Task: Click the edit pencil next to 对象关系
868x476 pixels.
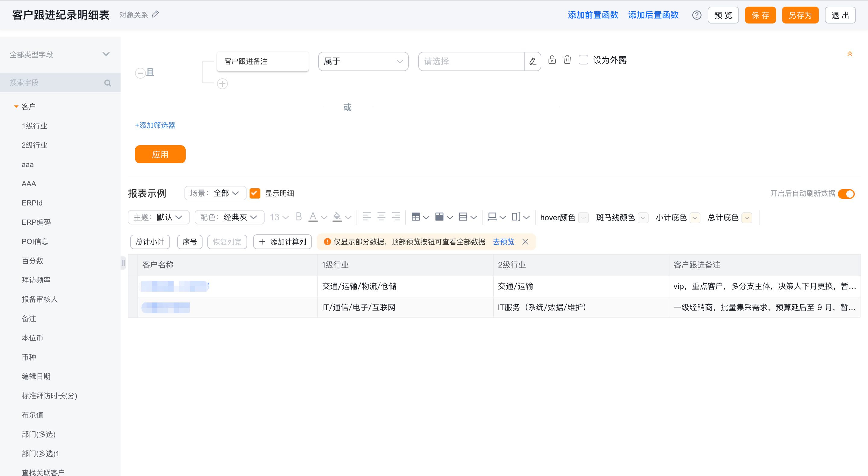Action: pyautogui.click(x=155, y=14)
